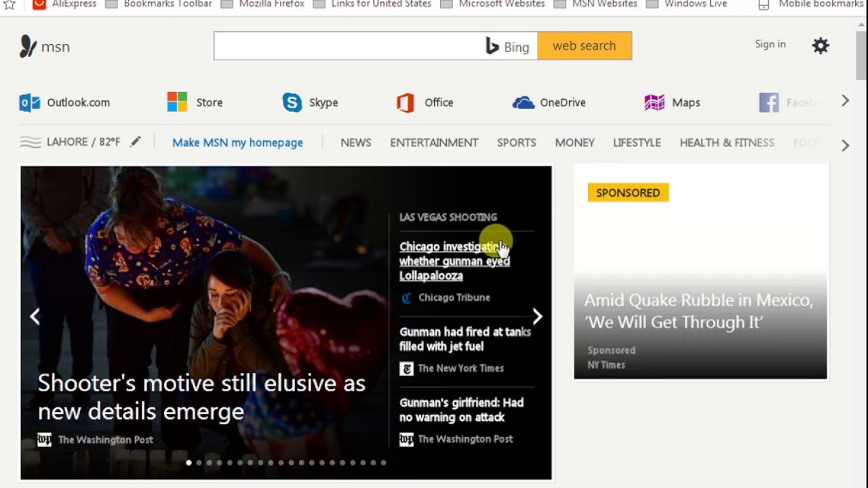Go to the next carousel slide
This screenshot has width=868, height=488.
click(537, 317)
